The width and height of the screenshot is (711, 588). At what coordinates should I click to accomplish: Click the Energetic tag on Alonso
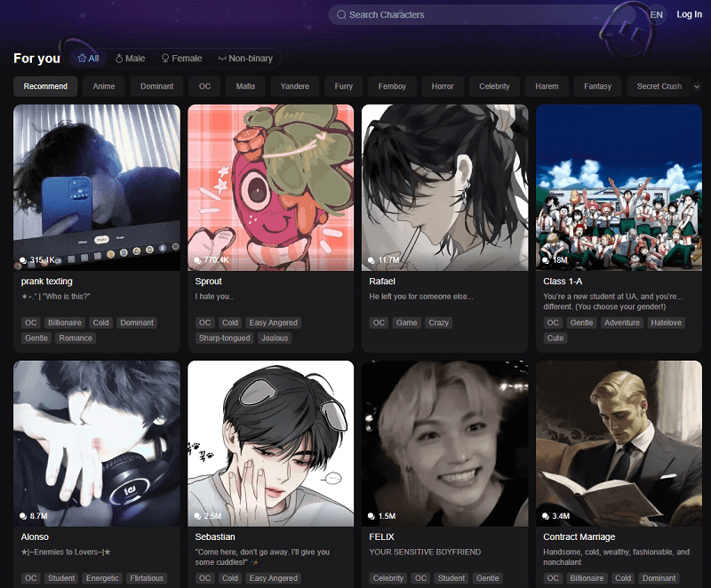[102, 578]
